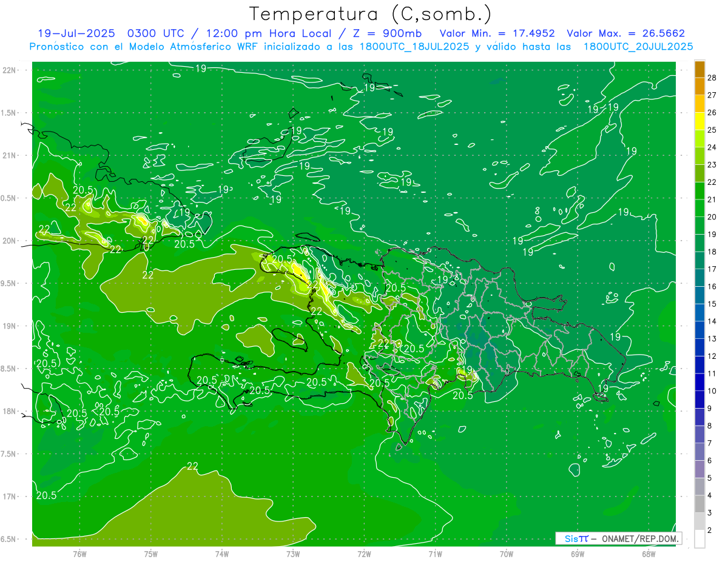Click the '75W' longitude axis label
This screenshot has width=728, height=562.
pos(150,554)
